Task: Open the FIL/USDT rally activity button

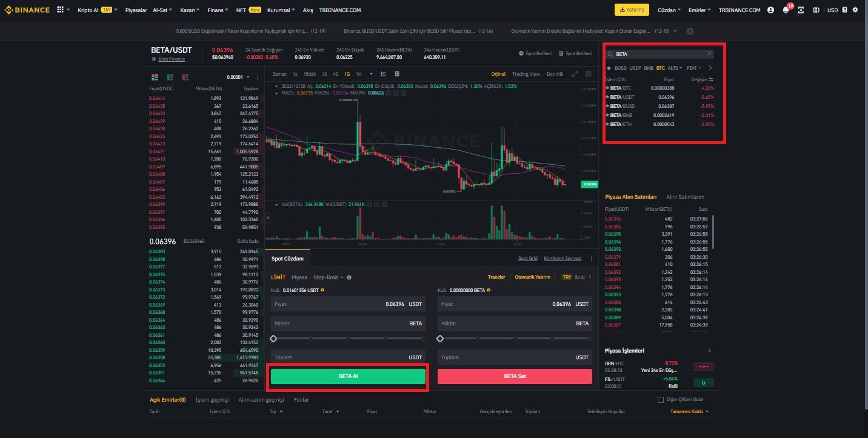Action: pos(704,382)
